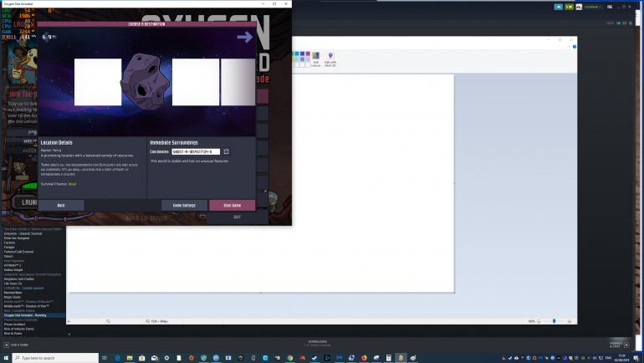Click the ENG language indicator
This screenshot has width=644, height=363.
click(609, 358)
